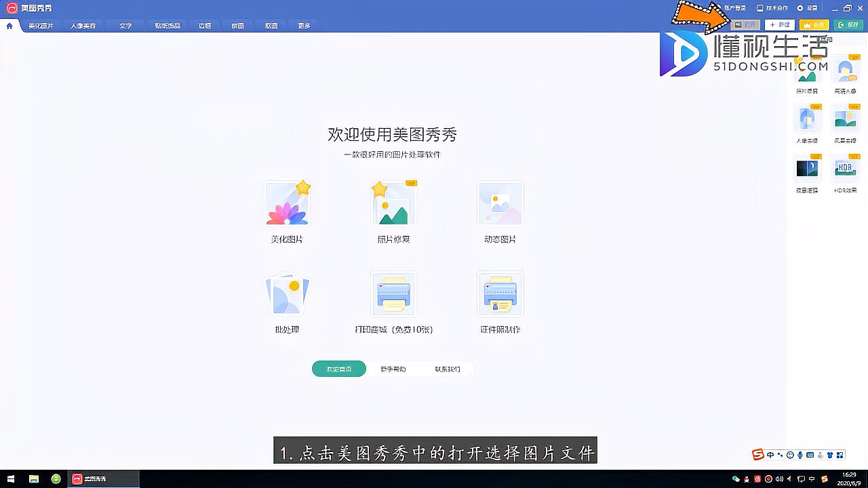Open Sogou toolbox grid icon
Image resolution: width=868 pixels, height=488 pixels.
pos(840,455)
